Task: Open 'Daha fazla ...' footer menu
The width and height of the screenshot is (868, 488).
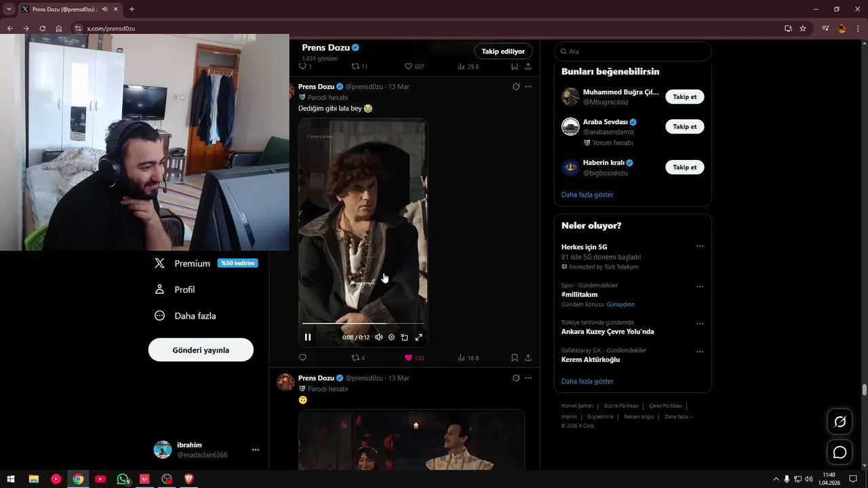Action: pyautogui.click(x=679, y=417)
